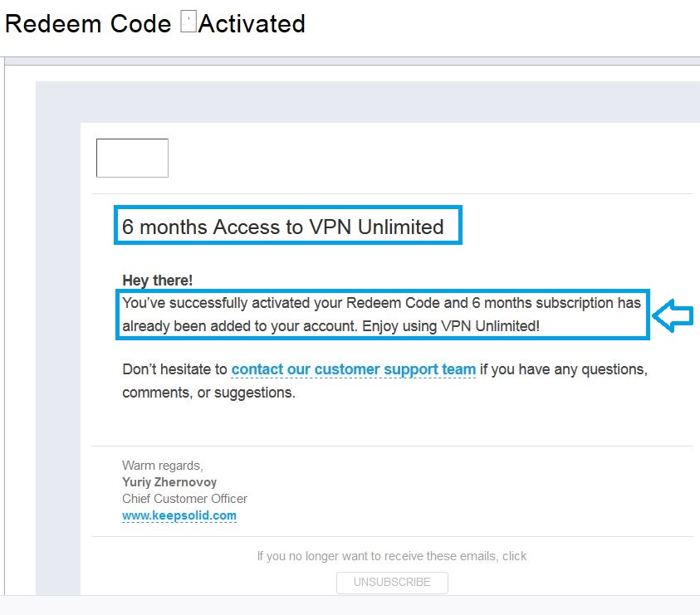The width and height of the screenshot is (700, 615).
Task: Click the "Hey there!" greeting
Action: pyautogui.click(x=158, y=281)
